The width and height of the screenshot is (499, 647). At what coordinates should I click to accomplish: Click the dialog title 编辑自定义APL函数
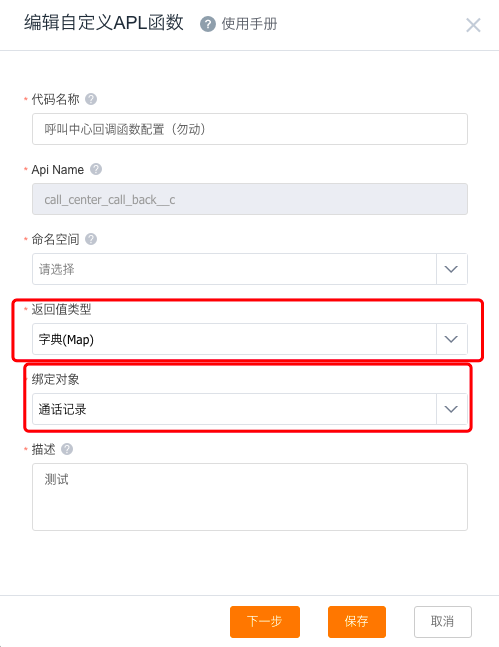[x=104, y=23]
